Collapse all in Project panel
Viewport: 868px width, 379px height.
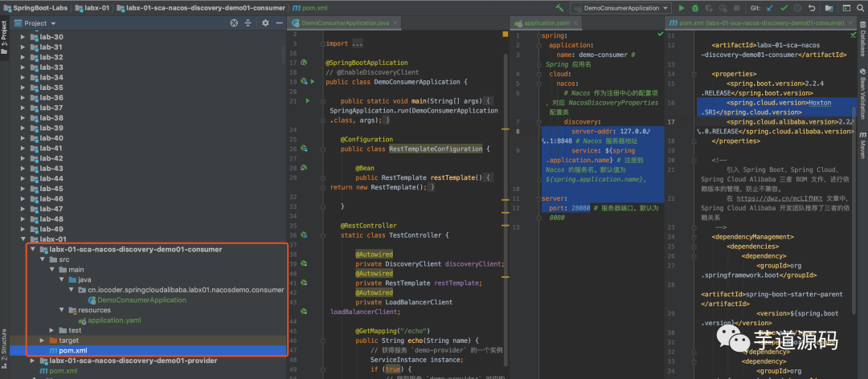click(248, 23)
